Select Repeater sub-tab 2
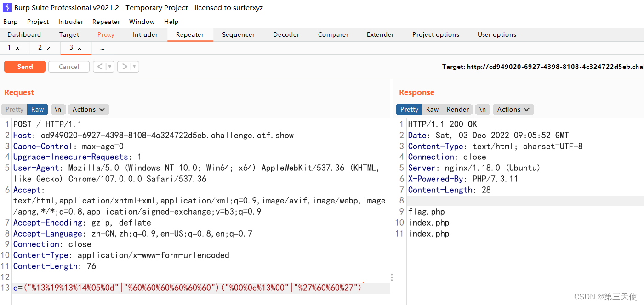Viewport: 644px width, 305px height. (x=40, y=48)
